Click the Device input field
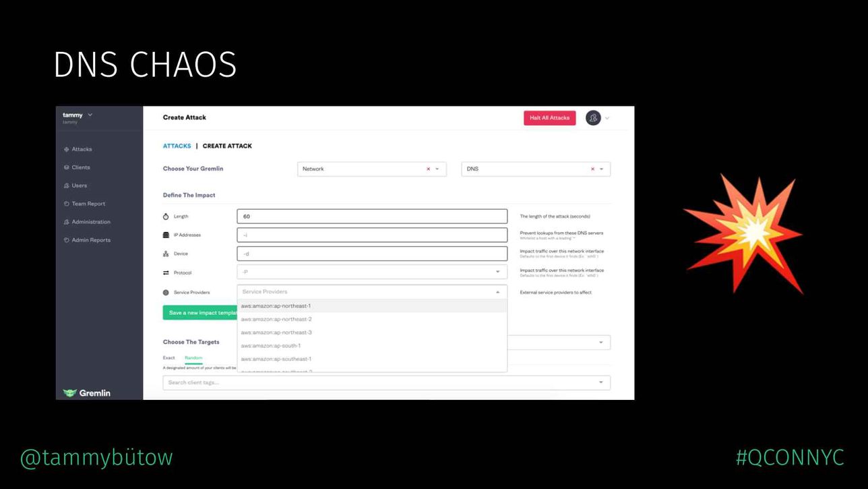The width and height of the screenshot is (868, 489). 372,254
